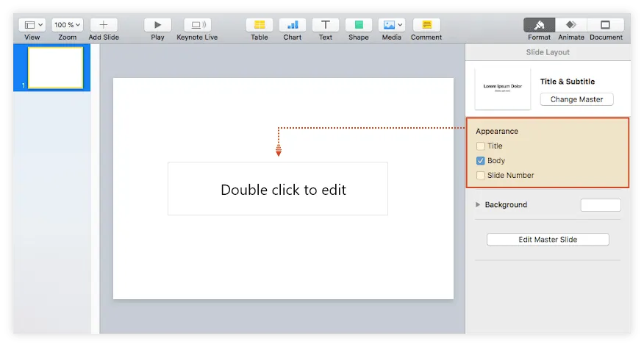Click the Edit Master Slide button
The height and width of the screenshot is (347, 644).
548,240
